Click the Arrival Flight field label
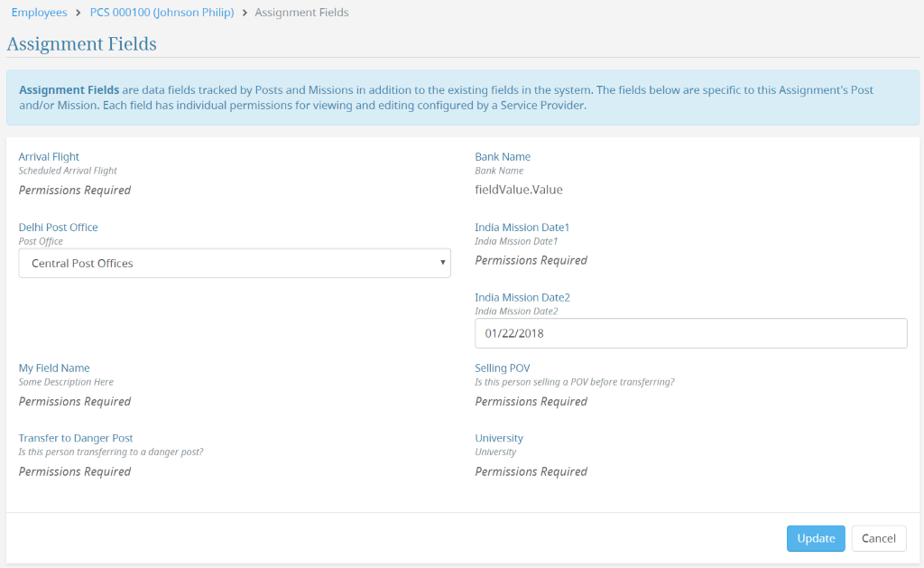This screenshot has width=924, height=568. [x=49, y=157]
